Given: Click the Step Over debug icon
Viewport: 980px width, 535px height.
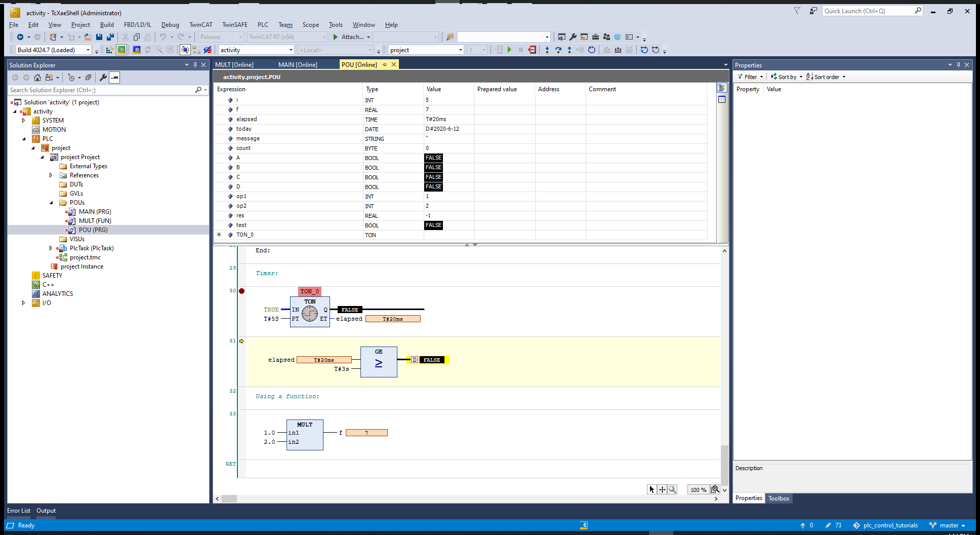Looking at the screenshot, I should pos(558,50).
